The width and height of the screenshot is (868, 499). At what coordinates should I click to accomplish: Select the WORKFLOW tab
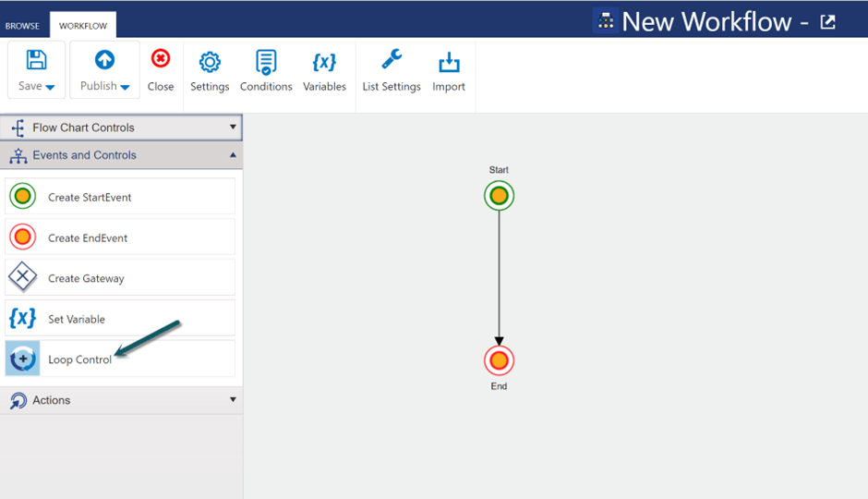point(83,26)
